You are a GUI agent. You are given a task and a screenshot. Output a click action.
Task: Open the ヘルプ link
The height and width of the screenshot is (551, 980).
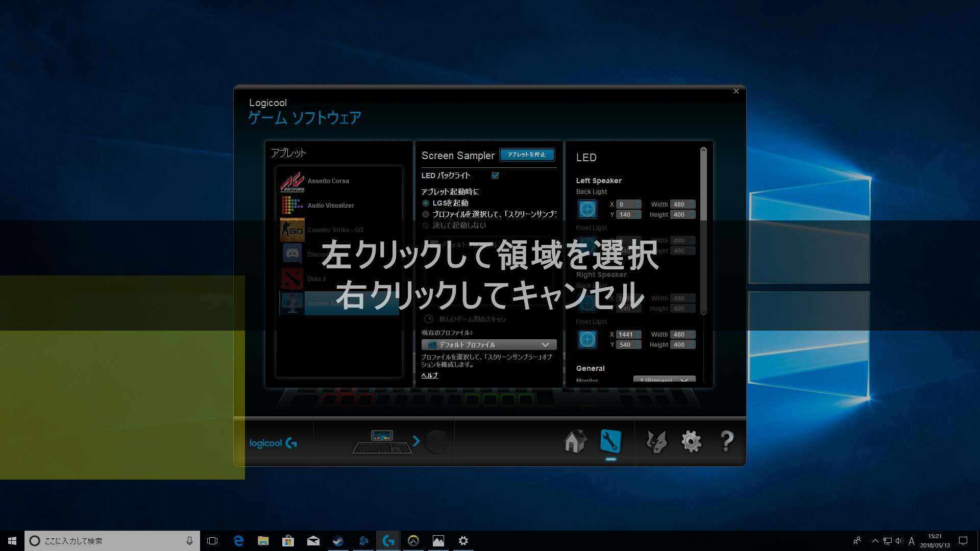[429, 375]
